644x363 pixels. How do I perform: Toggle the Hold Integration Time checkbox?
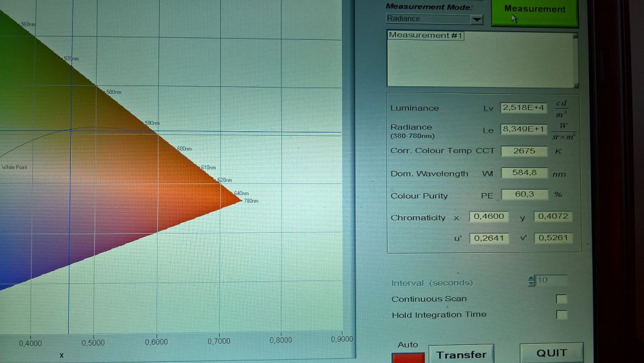pyautogui.click(x=562, y=315)
